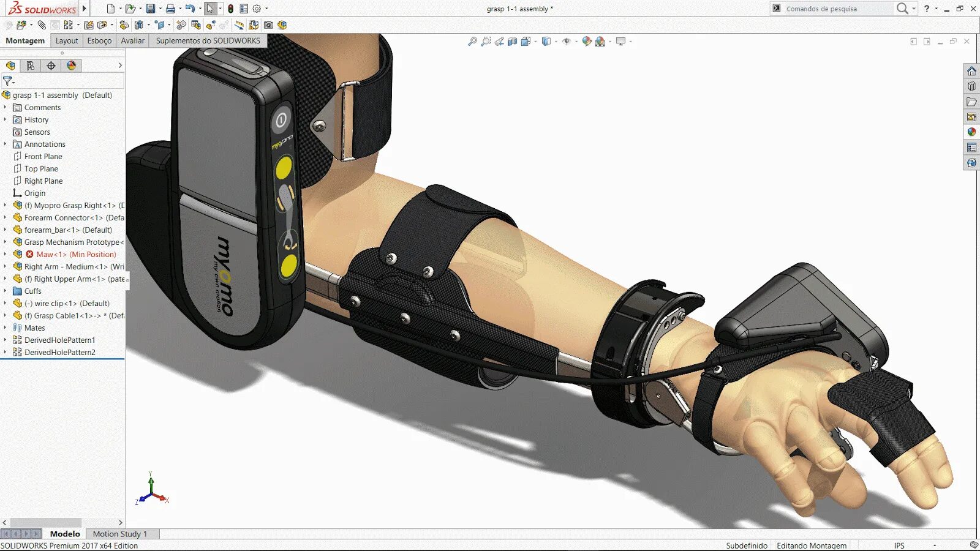The height and width of the screenshot is (551, 980).
Task: Open the Esboço tab
Action: point(99,40)
